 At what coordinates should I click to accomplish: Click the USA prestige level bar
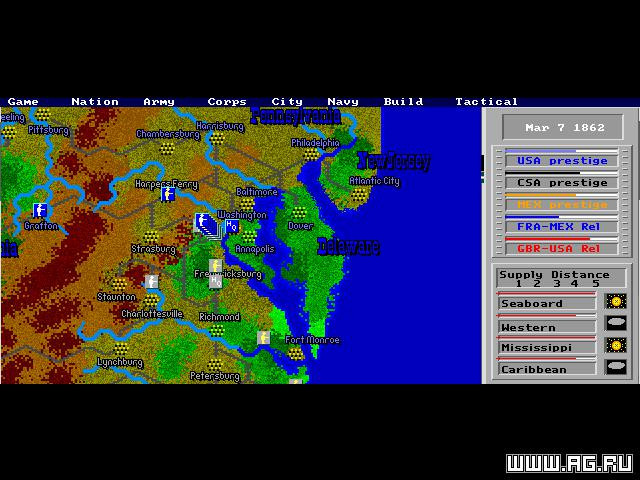point(562,151)
